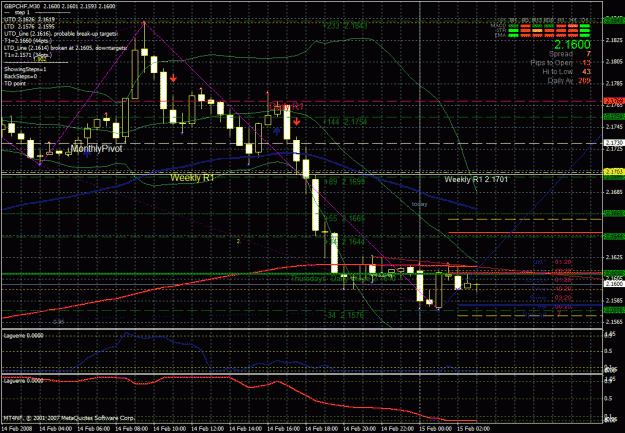Click the STR row yellow signal bar
Viewport: 625px width, 433px height.
(x=537, y=31)
